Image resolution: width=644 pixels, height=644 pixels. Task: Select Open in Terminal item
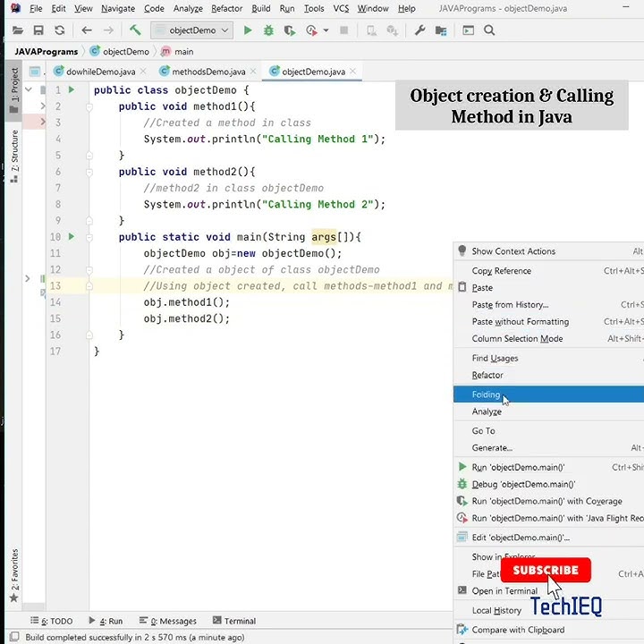click(548, 590)
